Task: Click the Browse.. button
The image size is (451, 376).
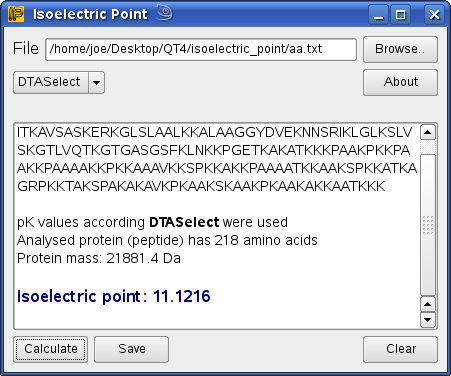Action: (400, 49)
